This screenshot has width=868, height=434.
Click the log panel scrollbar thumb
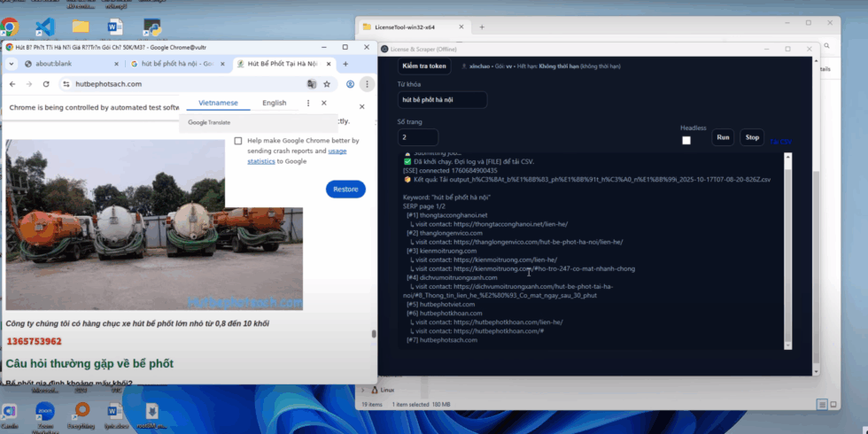(x=787, y=251)
